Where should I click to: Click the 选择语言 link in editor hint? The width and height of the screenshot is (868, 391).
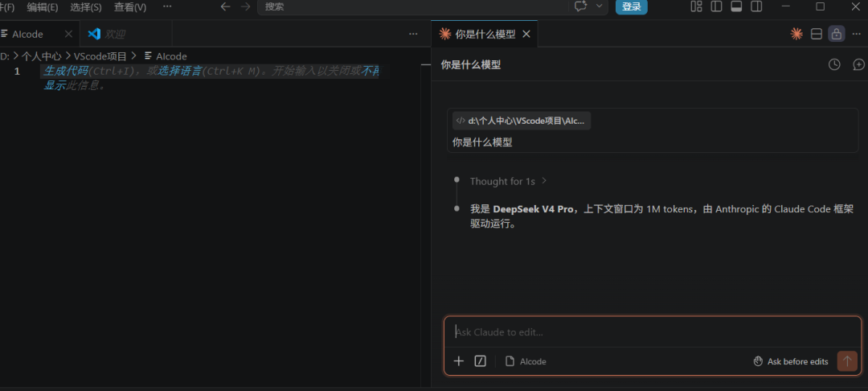pyautogui.click(x=180, y=71)
